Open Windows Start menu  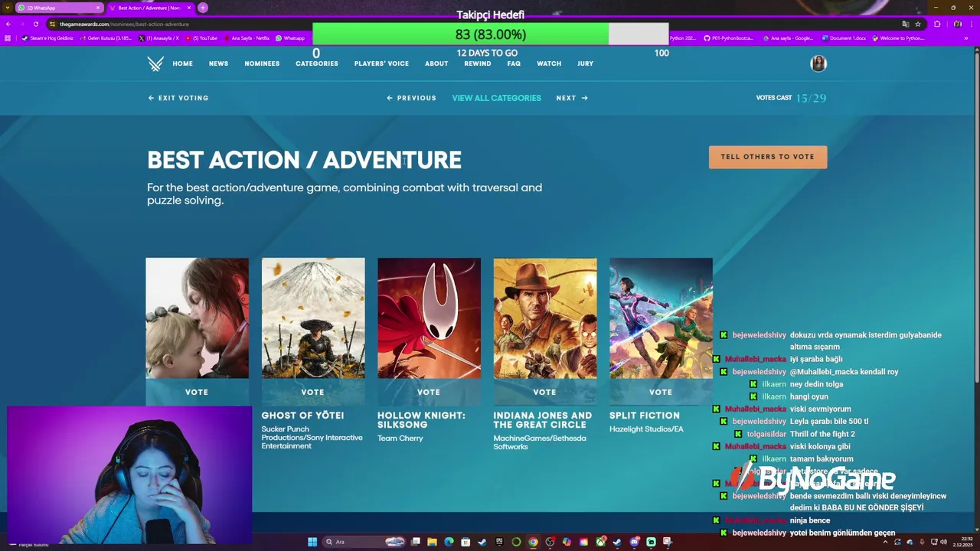[312, 542]
